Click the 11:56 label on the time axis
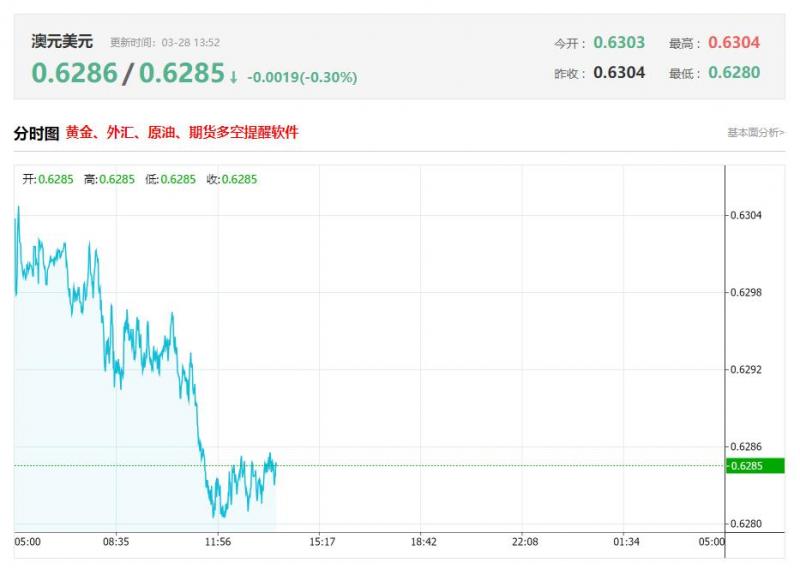Viewport: 800px width, 581px height. point(218,542)
